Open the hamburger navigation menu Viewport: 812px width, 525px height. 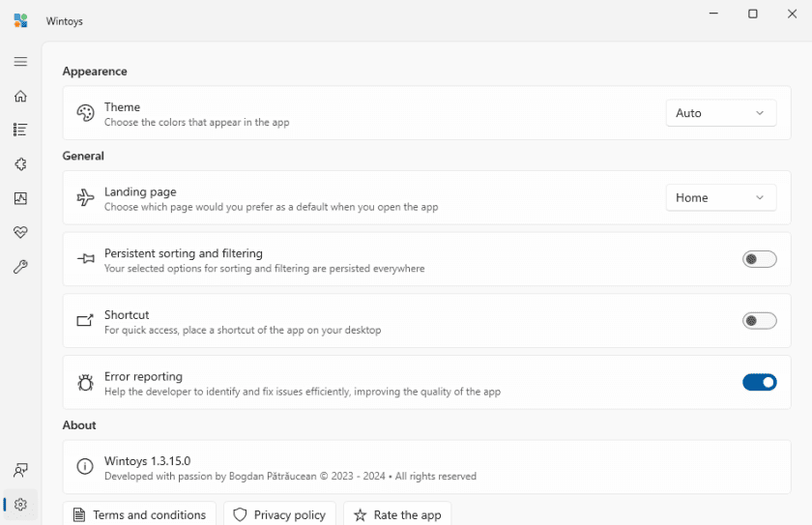click(20, 62)
